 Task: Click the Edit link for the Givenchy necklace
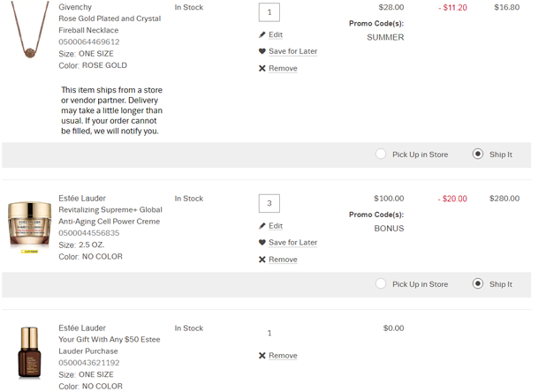276,35
